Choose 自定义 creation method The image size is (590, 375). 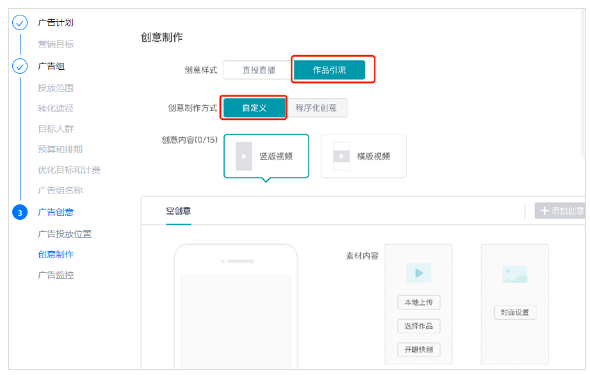254,108
